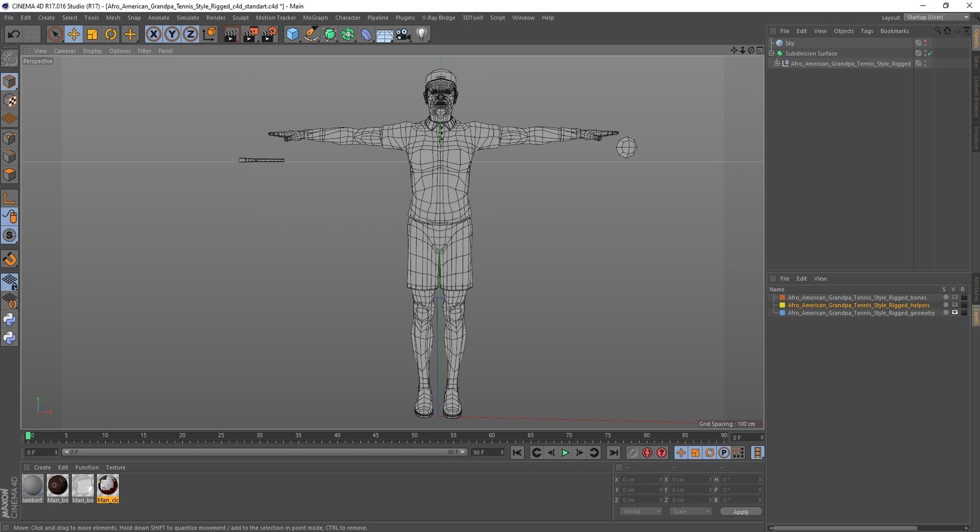Open the Layers side tab
The image size is (980, 532).
click(x=975, y=317)
